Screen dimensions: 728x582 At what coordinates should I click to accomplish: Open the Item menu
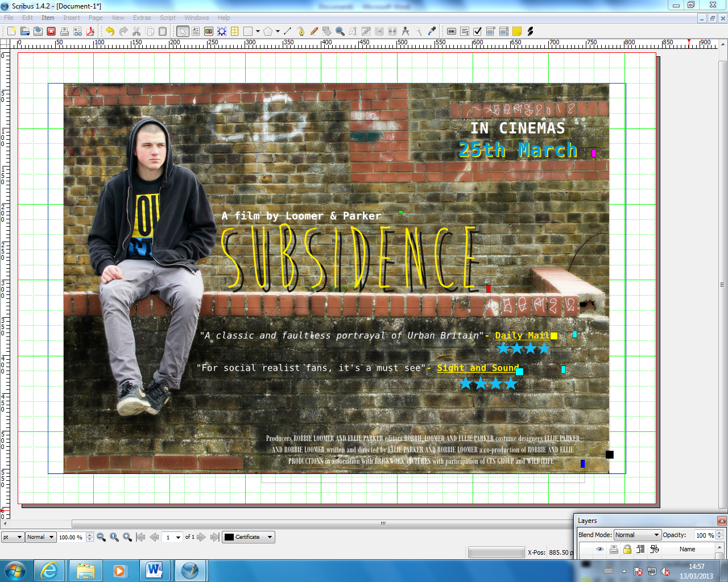(x=48, y=18)
